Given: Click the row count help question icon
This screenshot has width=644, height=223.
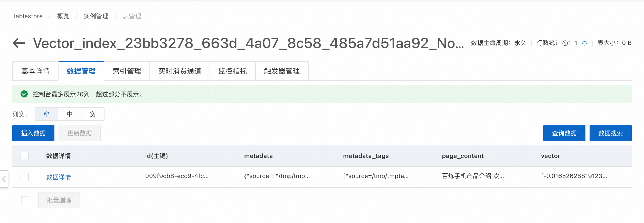Looking at the screenshot, I should pos(565,43).
